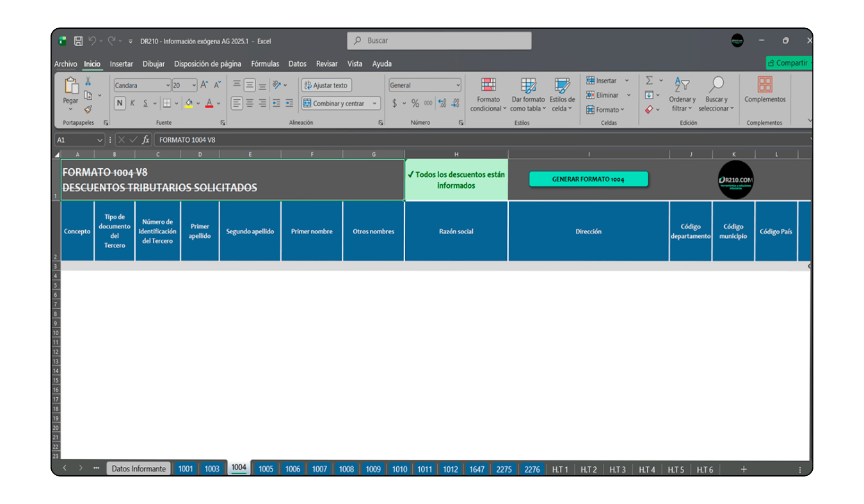Click the Formato condicional icon

488,86
